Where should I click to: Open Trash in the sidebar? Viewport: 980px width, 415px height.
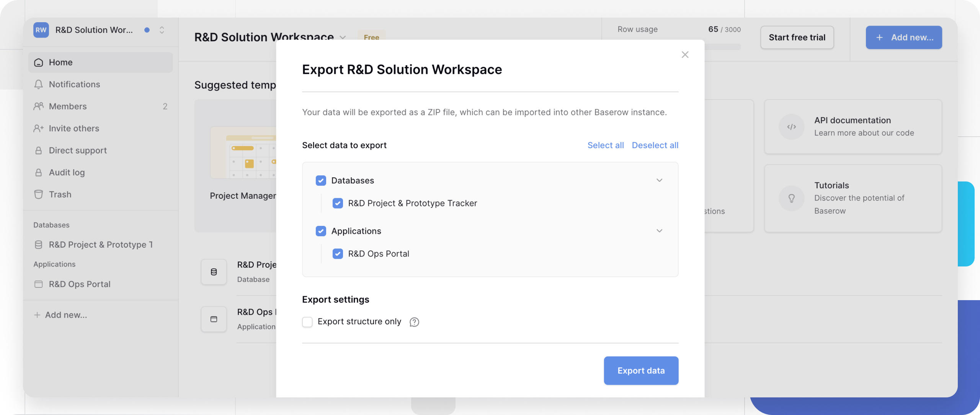pyautogui.click(x=101, y=194)
